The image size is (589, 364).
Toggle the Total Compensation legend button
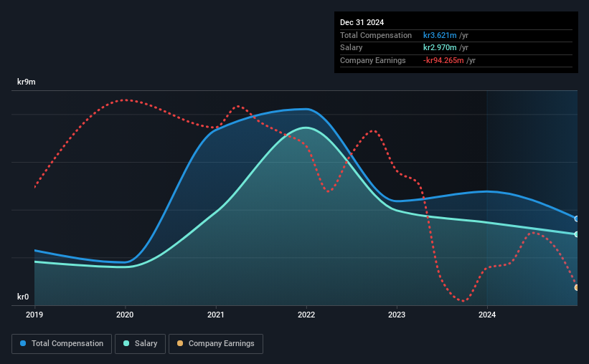[x=62, y=344]
